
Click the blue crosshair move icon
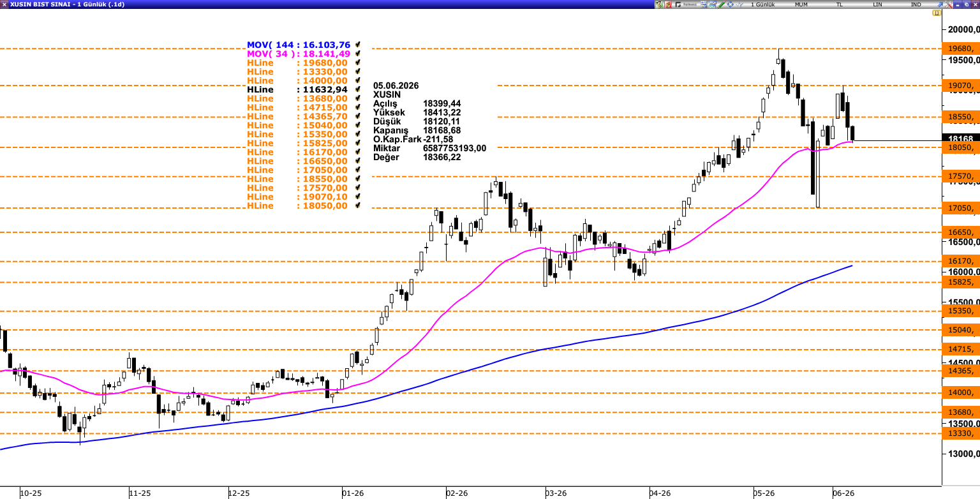point(730,4)
